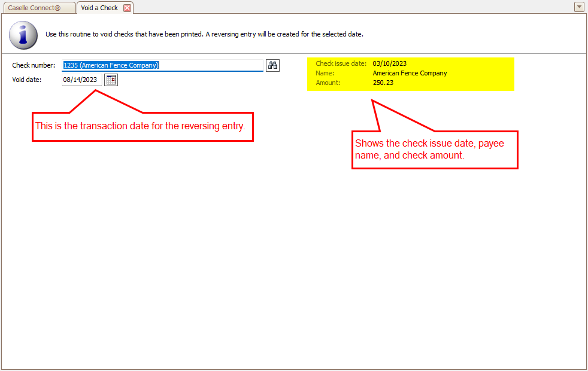Click the callout describing payee name and amount
The width and height of the screenshot is (588, 371).
click(434, 150)
